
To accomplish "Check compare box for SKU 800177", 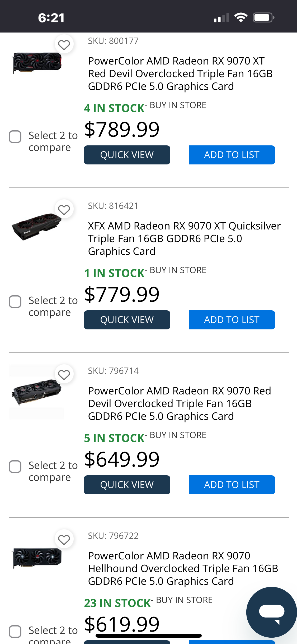I will [15, 137].
